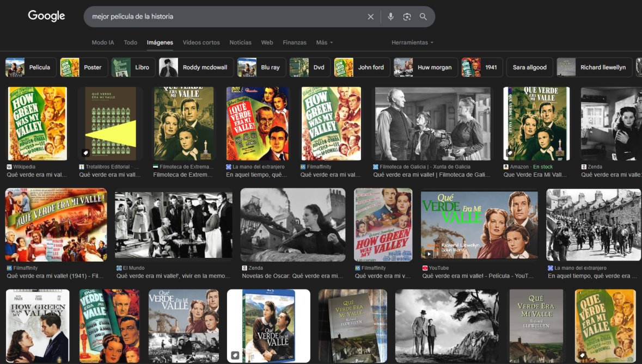Filter by the Huw morgan chip
The height and width of the screenshot is (364, 642).
(x=426, y=67)
